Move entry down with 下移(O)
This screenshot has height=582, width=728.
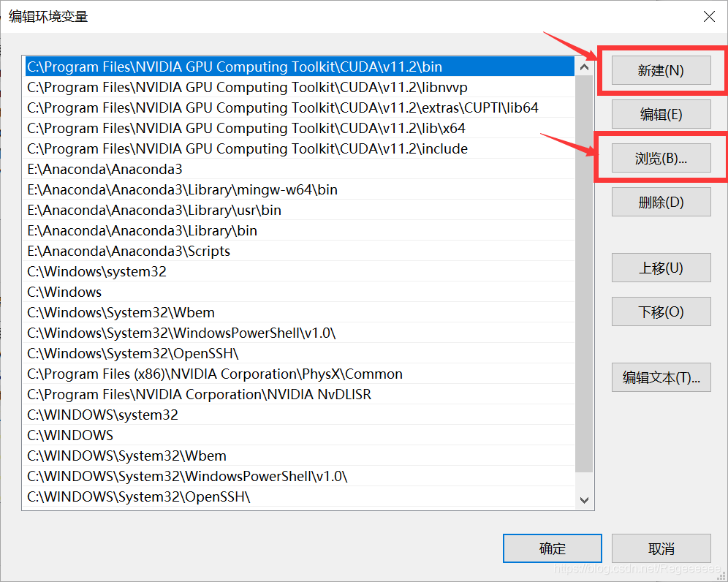pos(661,311)
